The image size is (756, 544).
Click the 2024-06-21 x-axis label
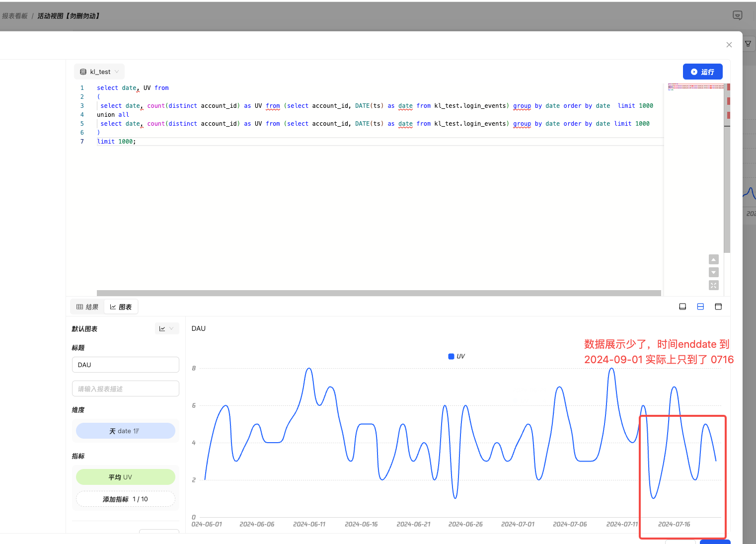click(x=413, y=524)
